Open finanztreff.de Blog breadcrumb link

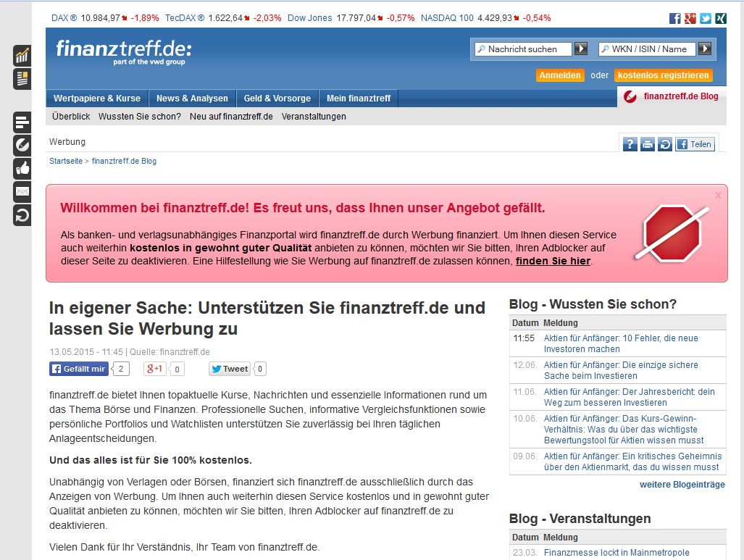pos(124,161)
